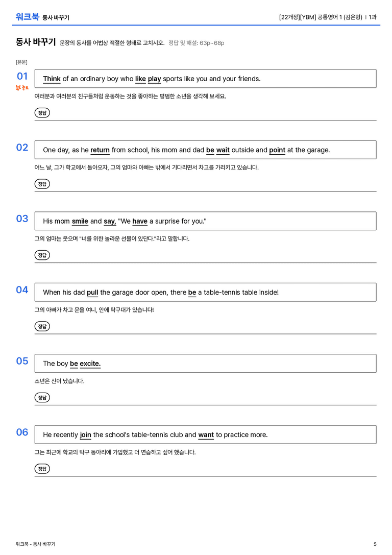Image resolution: width=392 pixels, height=555 pixels.
Task: Click the underlined word return in sentence 02
Action: point(100,150)
